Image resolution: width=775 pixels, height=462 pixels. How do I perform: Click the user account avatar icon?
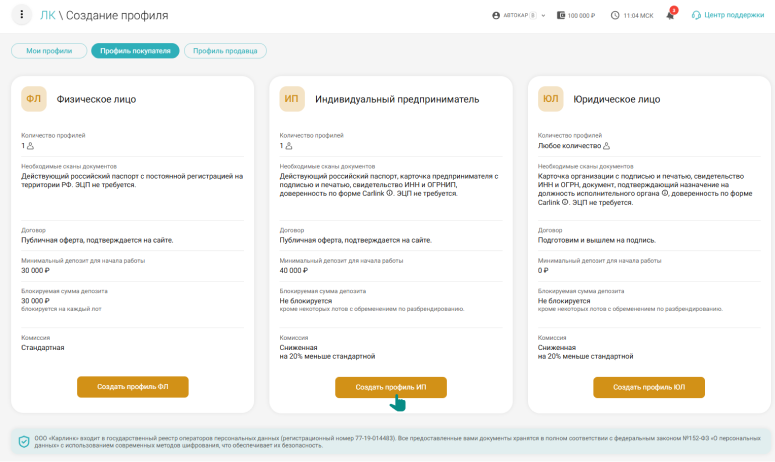(x=496, y=16)
